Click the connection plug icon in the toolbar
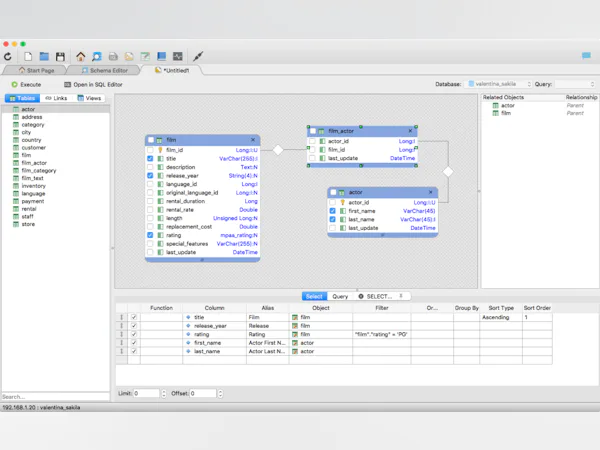This screenshot has height=450, width=600. point(198,57)
